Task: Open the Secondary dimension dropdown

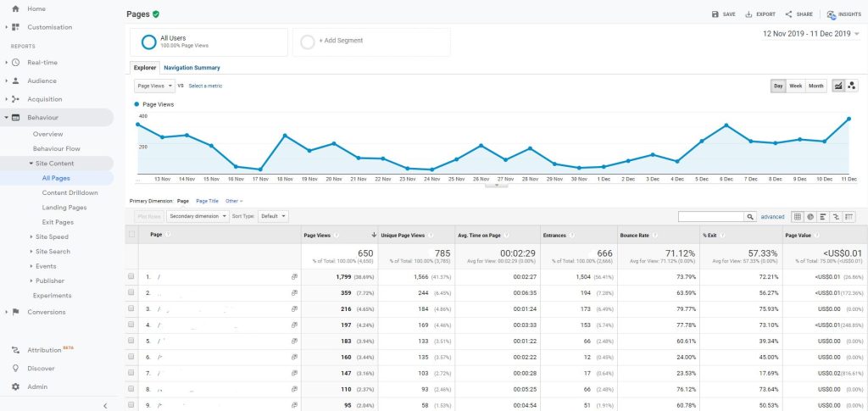Action: [x=198, y=216]
